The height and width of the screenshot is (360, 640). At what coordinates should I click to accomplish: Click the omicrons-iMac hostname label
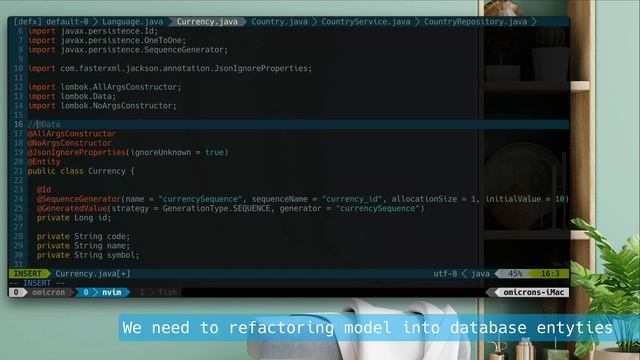click(533, 292)
